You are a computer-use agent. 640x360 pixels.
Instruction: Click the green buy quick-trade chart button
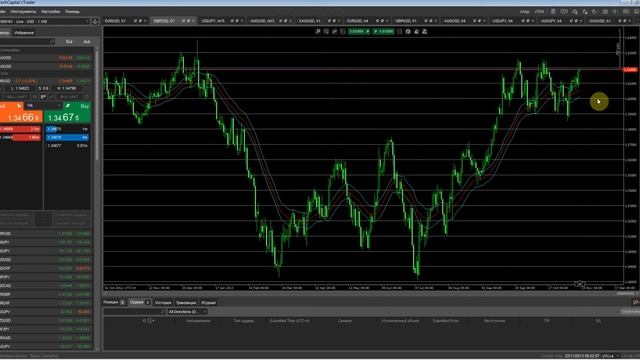(384, 31)
